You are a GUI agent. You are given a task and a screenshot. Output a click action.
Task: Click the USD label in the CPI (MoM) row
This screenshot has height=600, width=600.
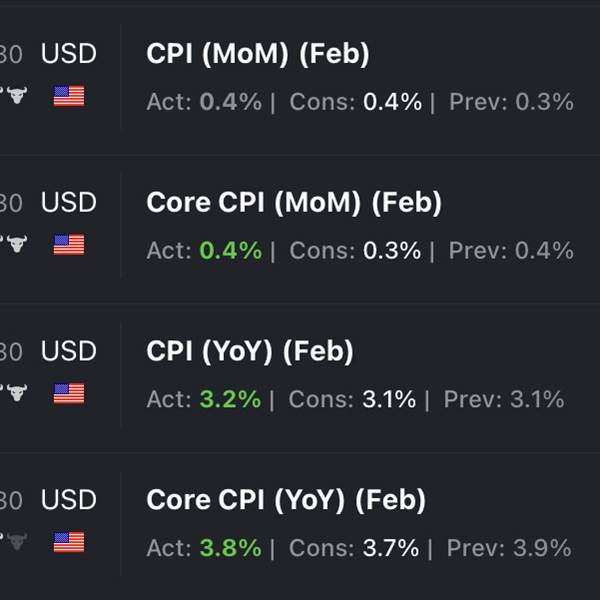(x=69, y=53)
